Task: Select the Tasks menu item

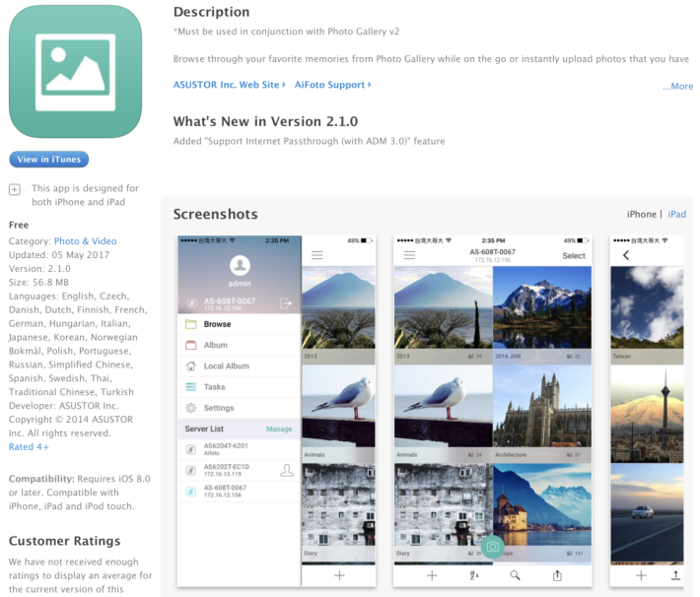Action: point(240,387)
